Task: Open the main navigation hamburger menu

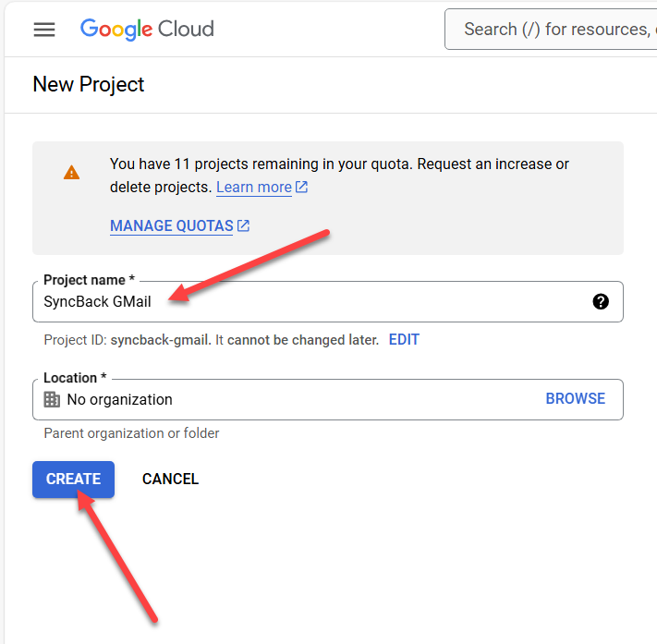Action: (x=44, y=30)
